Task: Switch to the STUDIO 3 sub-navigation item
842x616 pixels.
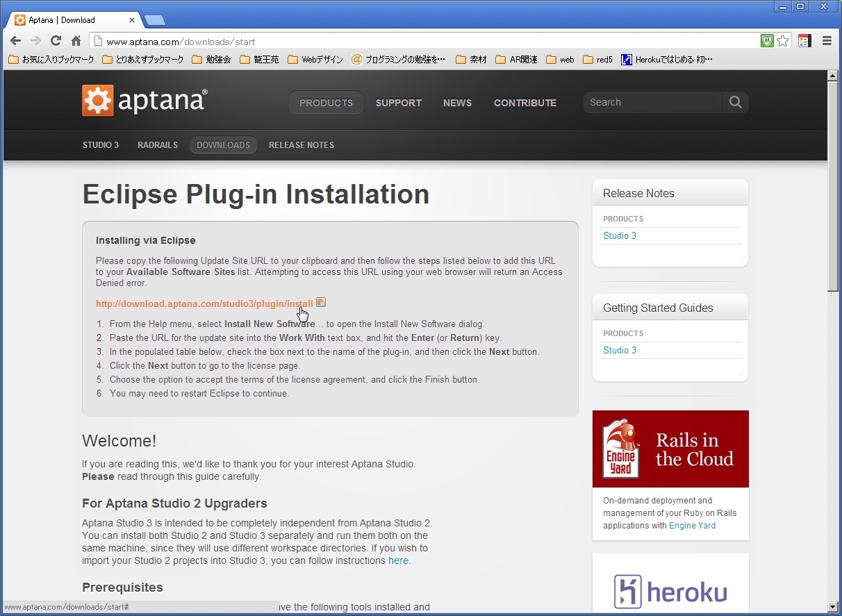Action: (101, 145)
